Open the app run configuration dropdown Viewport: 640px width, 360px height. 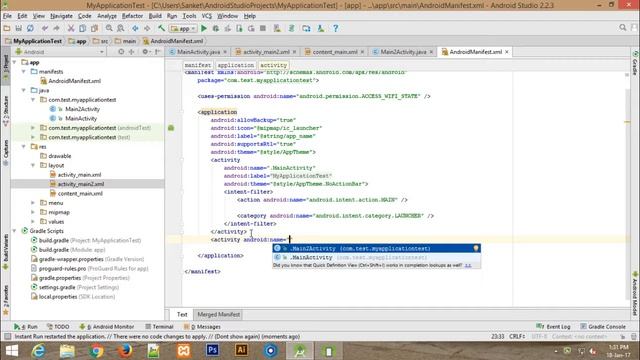click(x=183, y=29)
